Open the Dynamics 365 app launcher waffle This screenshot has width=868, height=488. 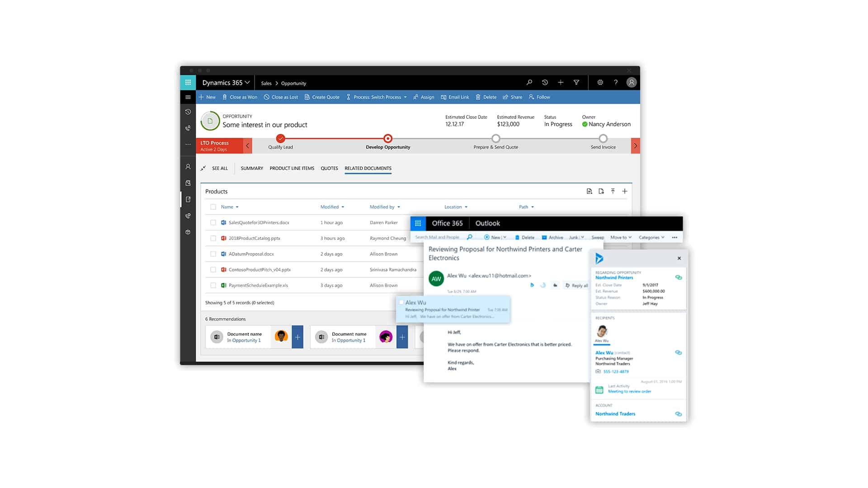tap(188, 82)
